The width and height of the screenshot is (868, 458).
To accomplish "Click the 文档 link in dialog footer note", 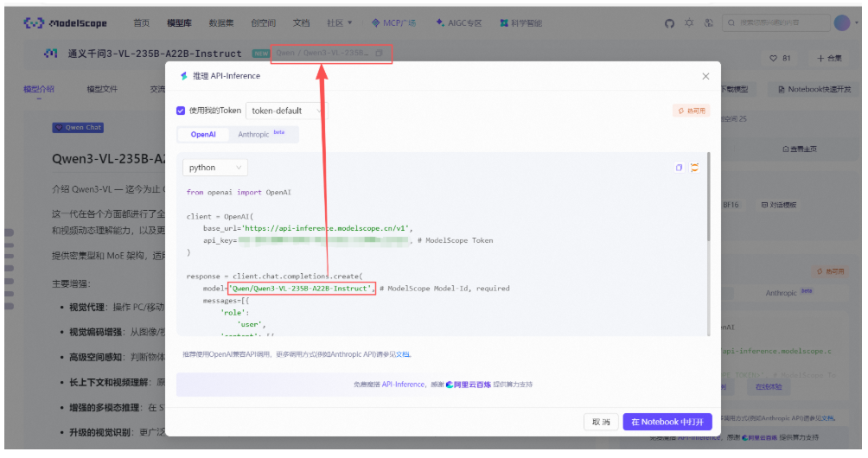I will [403, 354].
